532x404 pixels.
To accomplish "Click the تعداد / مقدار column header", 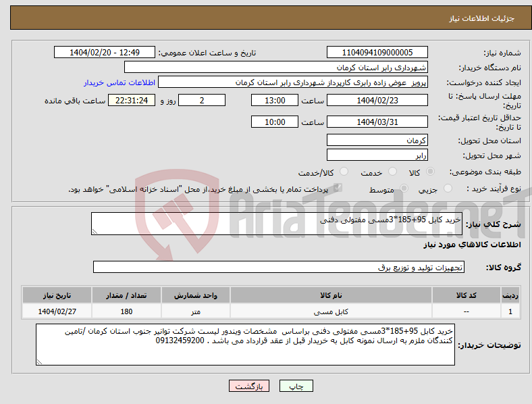I will 126,295.
